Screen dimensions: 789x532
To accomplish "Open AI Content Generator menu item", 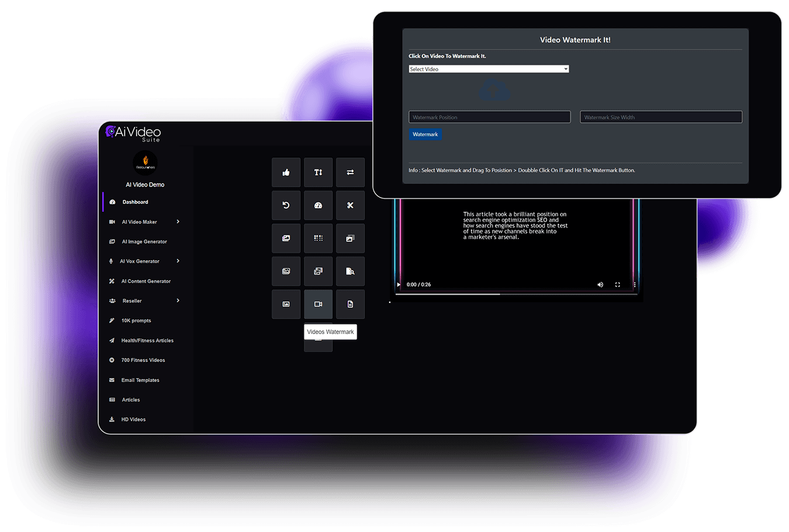I will click(146, 281).
